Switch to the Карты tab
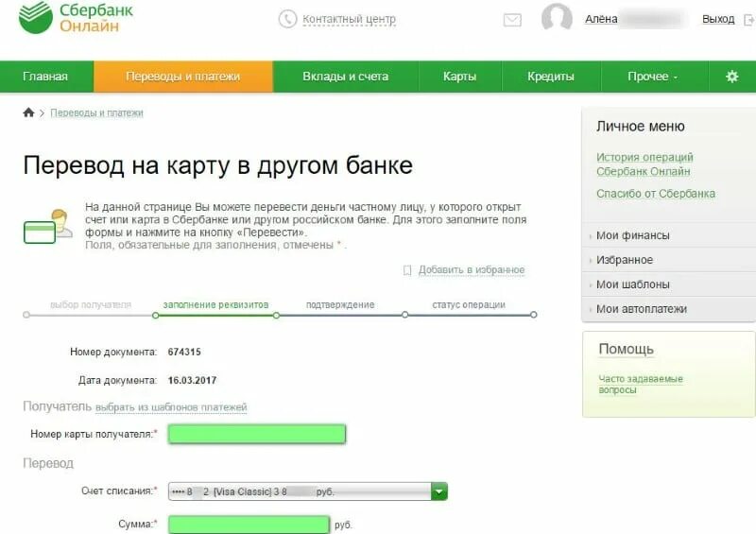This screenshot has width=756, height=534. (459, 77)
